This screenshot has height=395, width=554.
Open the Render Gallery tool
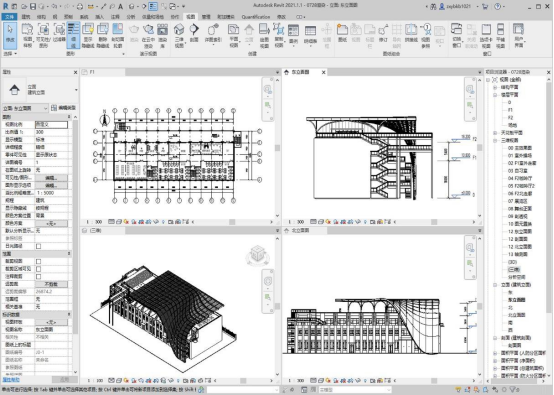click(x=163, y=34)
